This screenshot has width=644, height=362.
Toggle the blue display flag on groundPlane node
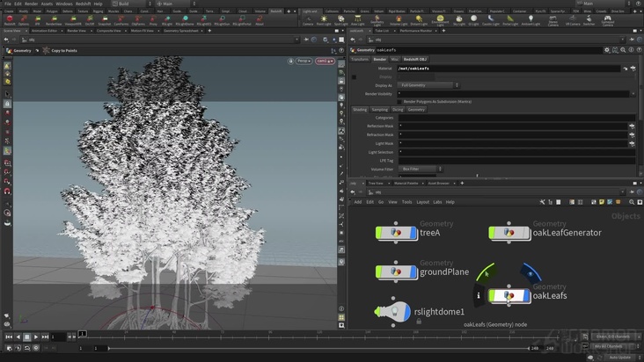click(x=413, y=271)
